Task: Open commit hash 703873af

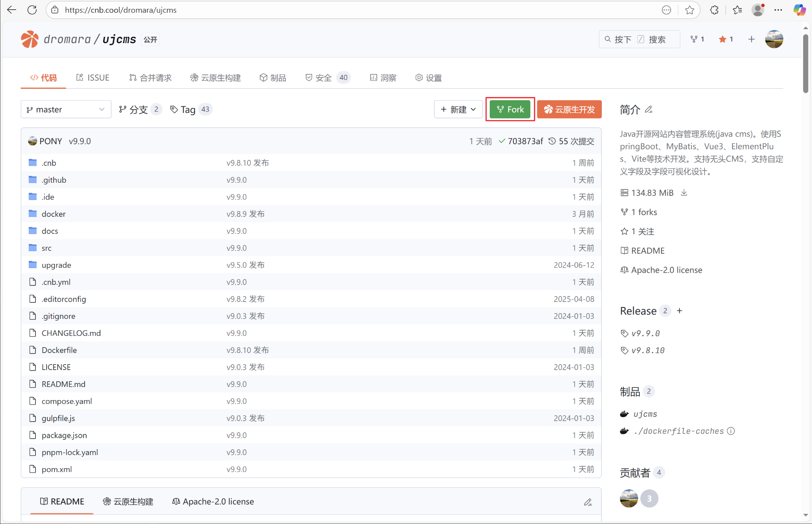Action: pyautogui.click(x=525, y=141)
